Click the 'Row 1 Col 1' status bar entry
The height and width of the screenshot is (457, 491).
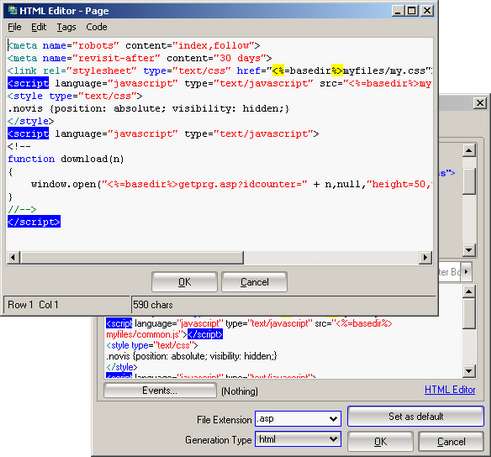[33, 304]
